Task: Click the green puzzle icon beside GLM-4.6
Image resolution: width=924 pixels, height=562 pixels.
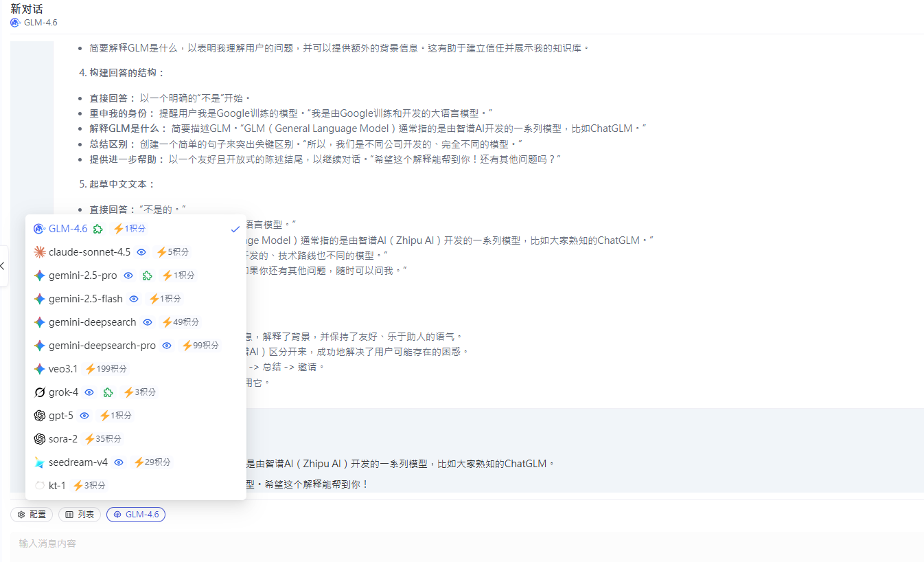Action: [x=99, y=229]
